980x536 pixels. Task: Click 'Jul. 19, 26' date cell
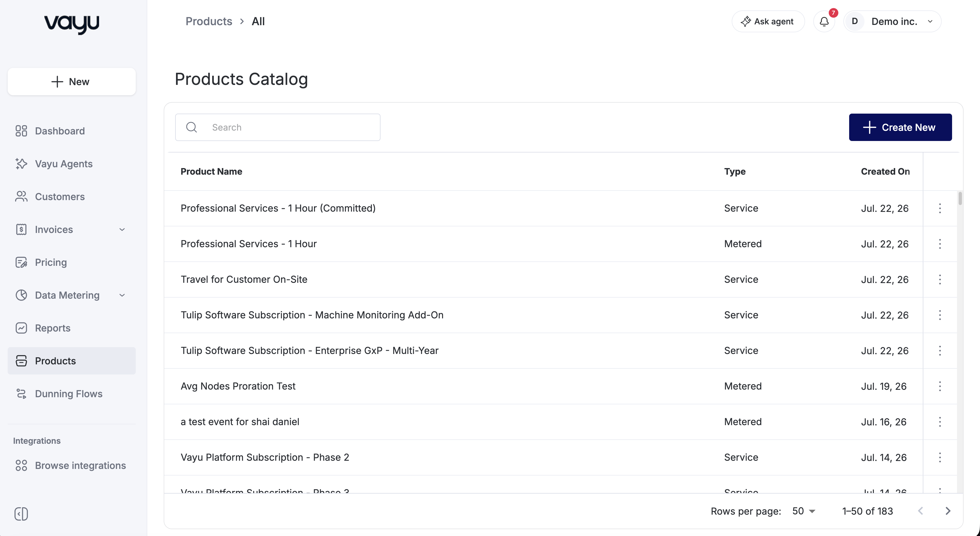[x=884, y=386]
